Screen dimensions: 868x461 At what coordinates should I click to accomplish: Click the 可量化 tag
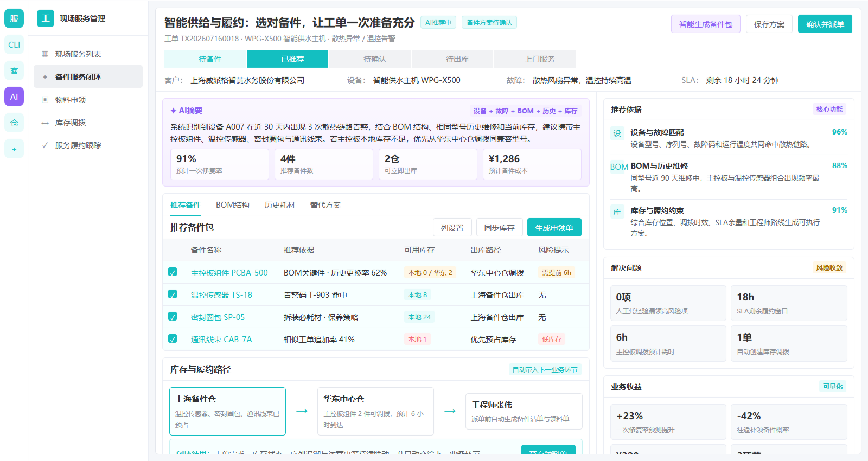(833, 386)
